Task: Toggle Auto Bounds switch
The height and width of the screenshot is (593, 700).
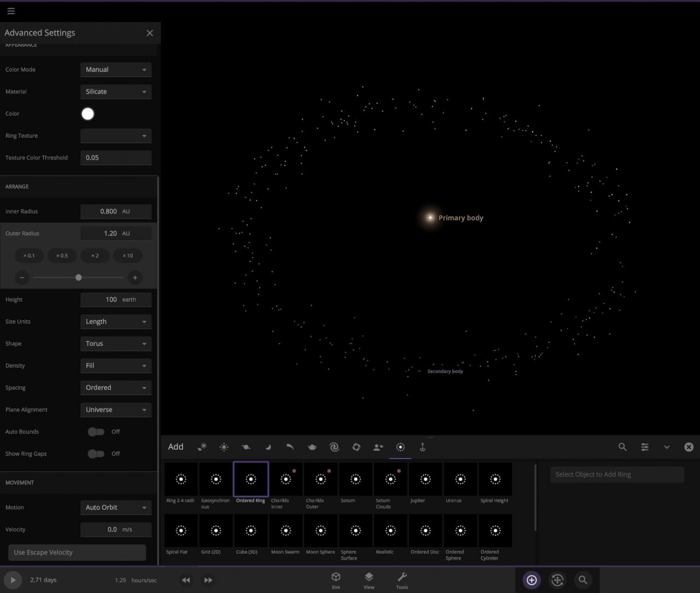Action: (96, 432)
